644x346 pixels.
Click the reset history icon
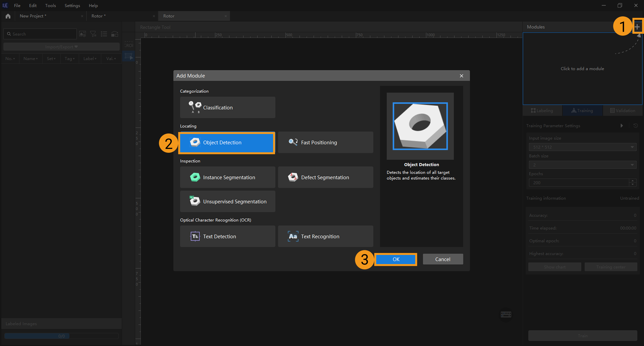coord(636,126)
